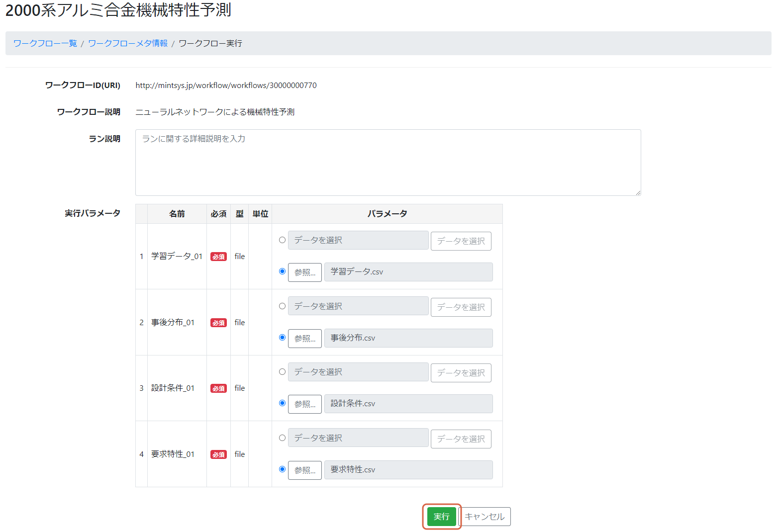Viewport: 778px width, 532px height.
Task: Click データを選択 button in 学習データ_01 row
Action: (x=461, y=241)
